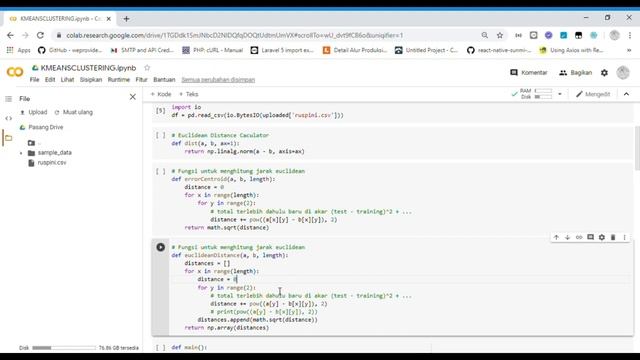Add a text cell with + Teks
This screenshot has height=360, width=640.
click(x=189, y=94)
